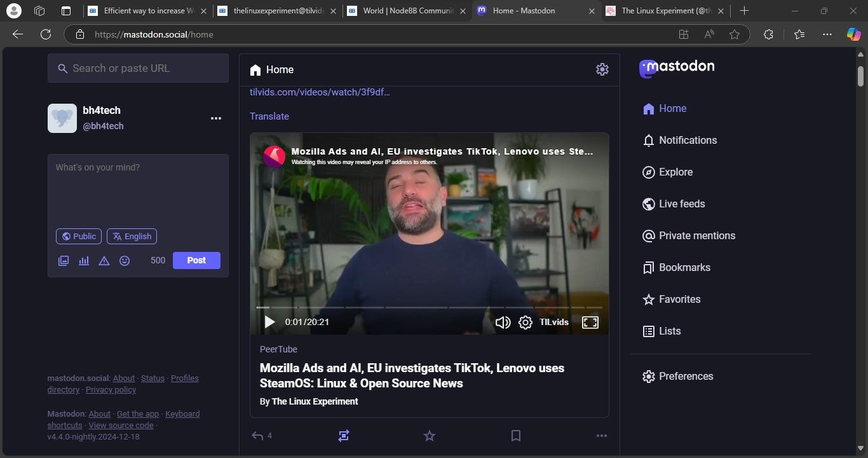Open the browser profile icon
Viewport: 868px width, 458px height.
click(13, 11)
